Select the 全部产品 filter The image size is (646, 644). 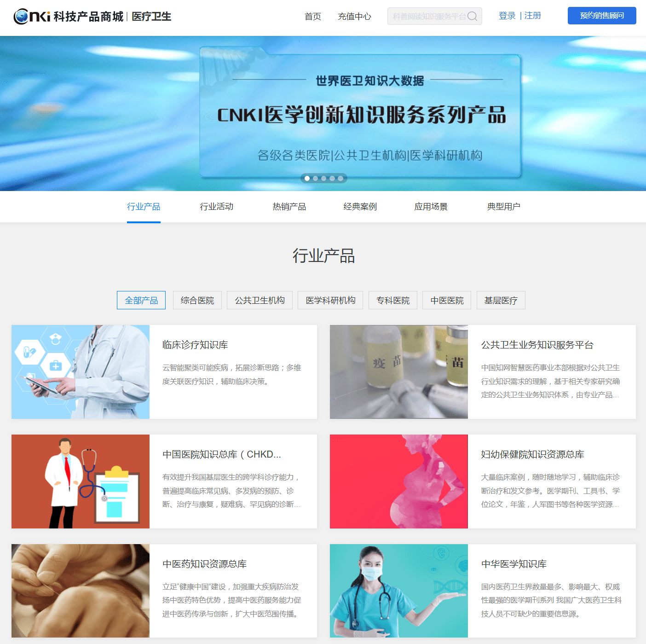(x=141, y=300)
